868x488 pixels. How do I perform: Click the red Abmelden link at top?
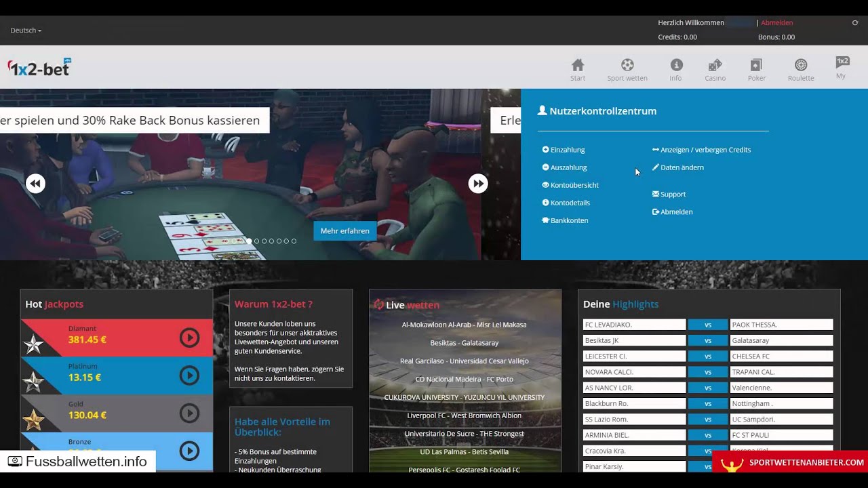pyautogui.click(x=777, y=23)
